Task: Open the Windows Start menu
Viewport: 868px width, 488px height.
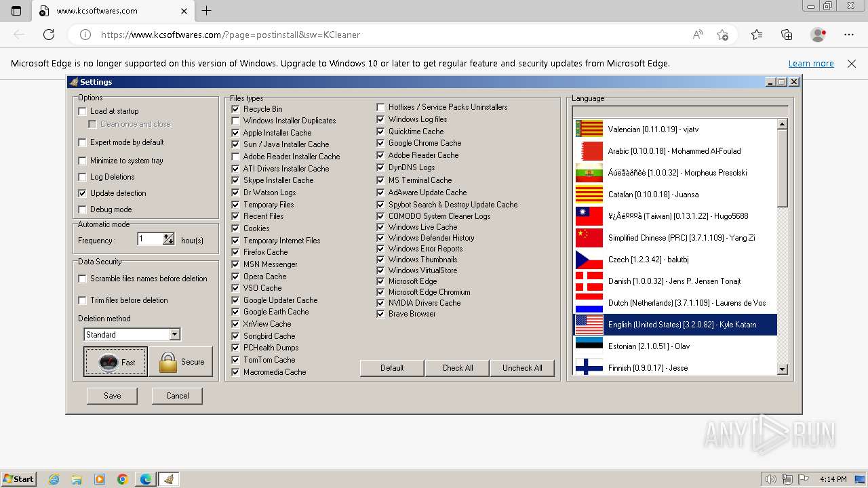Action: point(18,479)
